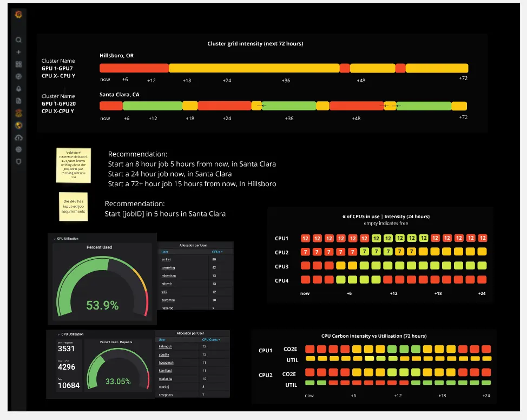Screen dimensions: 527x420
Task: Click the 4296 stat value
Action: pos(66,367)
